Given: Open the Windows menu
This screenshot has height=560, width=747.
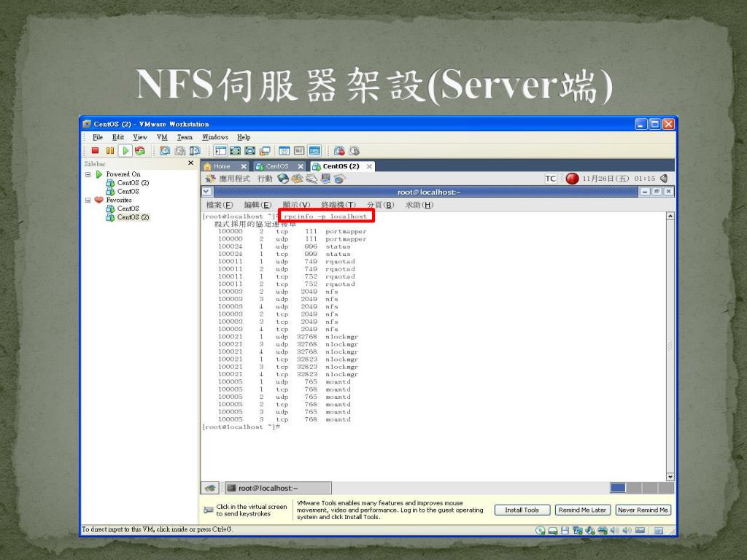Looking at the screenshot, I should click(x=215, y=137).
